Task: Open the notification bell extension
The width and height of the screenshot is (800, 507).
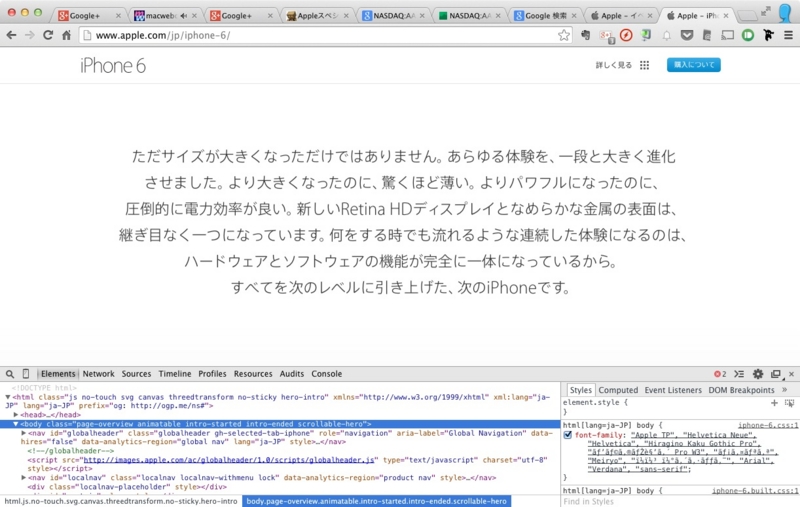Action: pos(666,35)
